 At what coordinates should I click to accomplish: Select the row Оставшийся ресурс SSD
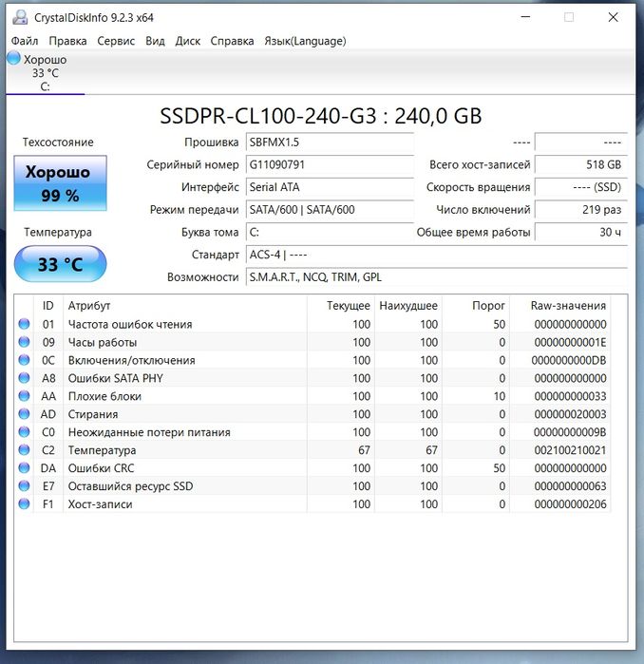pos(313,485)
